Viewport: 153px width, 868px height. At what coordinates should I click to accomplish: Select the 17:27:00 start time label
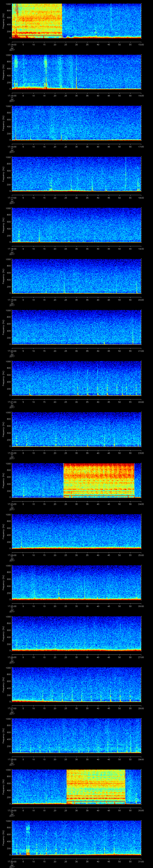pos(12,708)
